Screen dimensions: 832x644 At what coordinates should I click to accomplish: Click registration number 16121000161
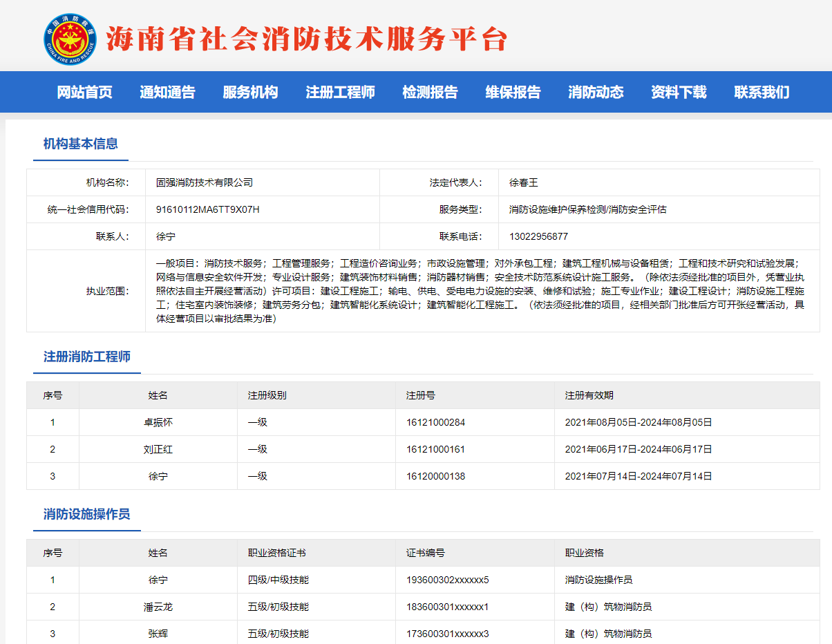[x=435, y=449]
